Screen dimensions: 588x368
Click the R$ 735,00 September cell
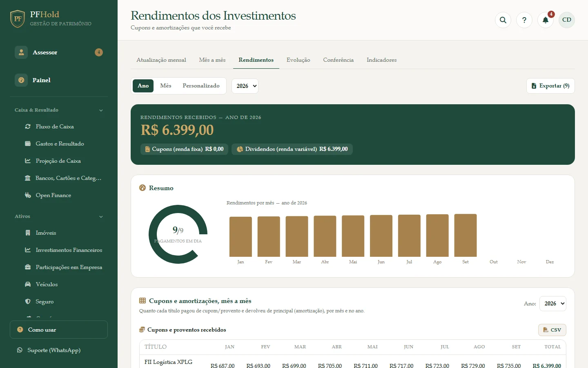pyautogui.click(x=509, y=366)
